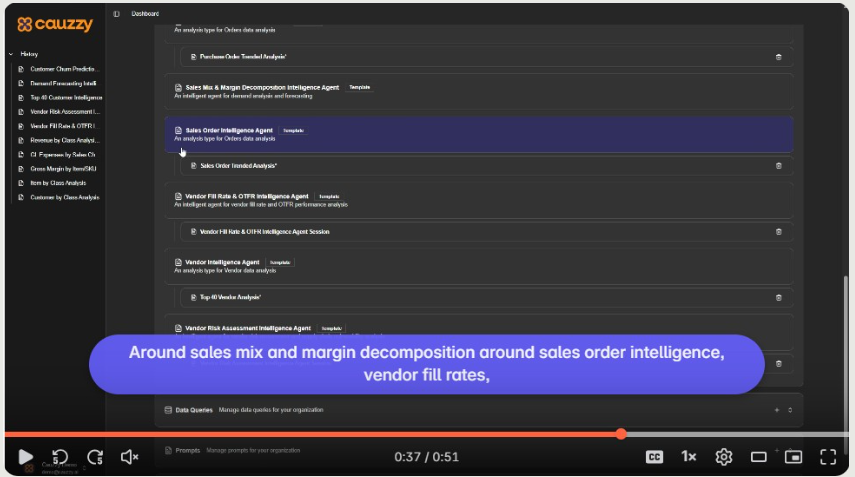Viewport: 855px width, 477px height.
Task: Delete Purchase Order Trended Analysis session
Action: point(779,57)
